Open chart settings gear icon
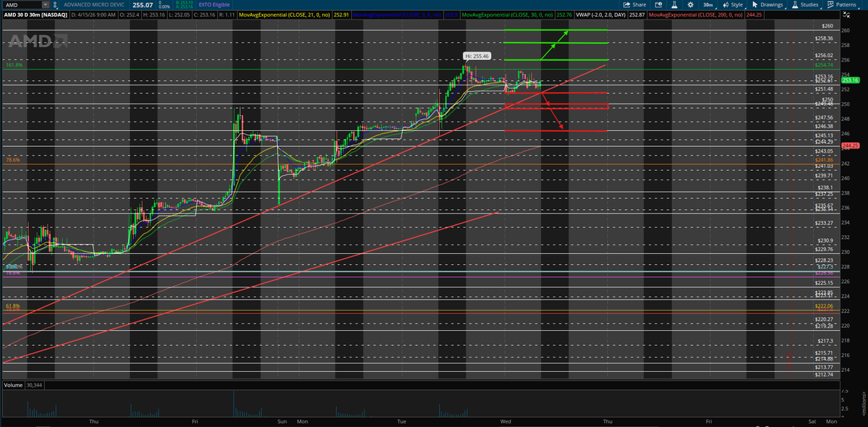 tap(692, 4)
